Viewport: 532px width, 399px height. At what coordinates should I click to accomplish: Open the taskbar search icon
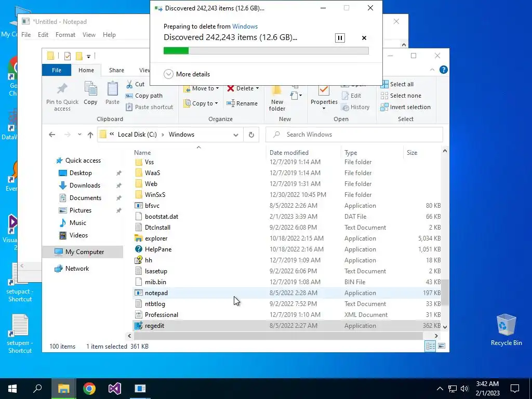(37, 389)
